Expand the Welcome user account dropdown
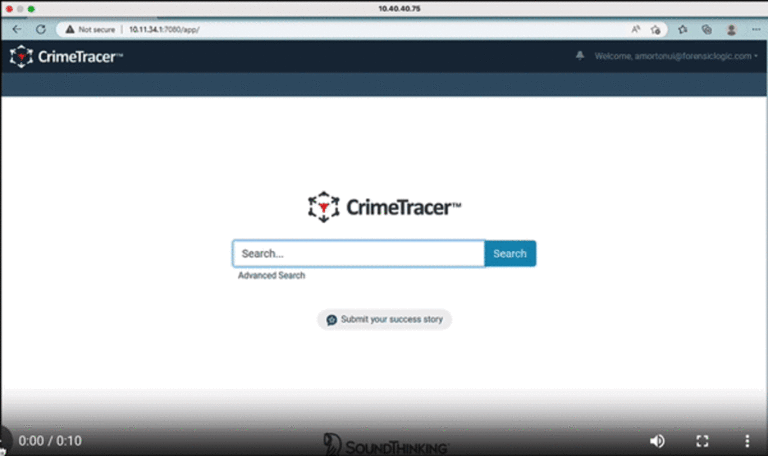 (676, 56)
